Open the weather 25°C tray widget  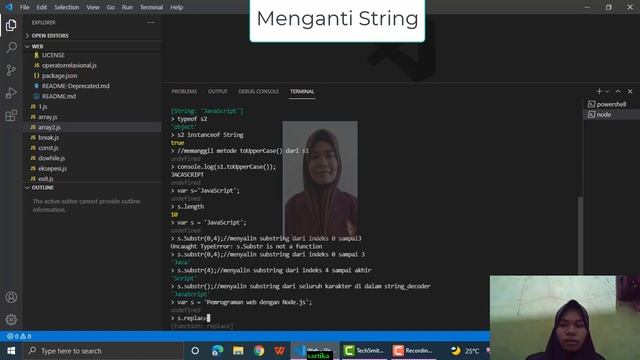[x=465, y=351]
